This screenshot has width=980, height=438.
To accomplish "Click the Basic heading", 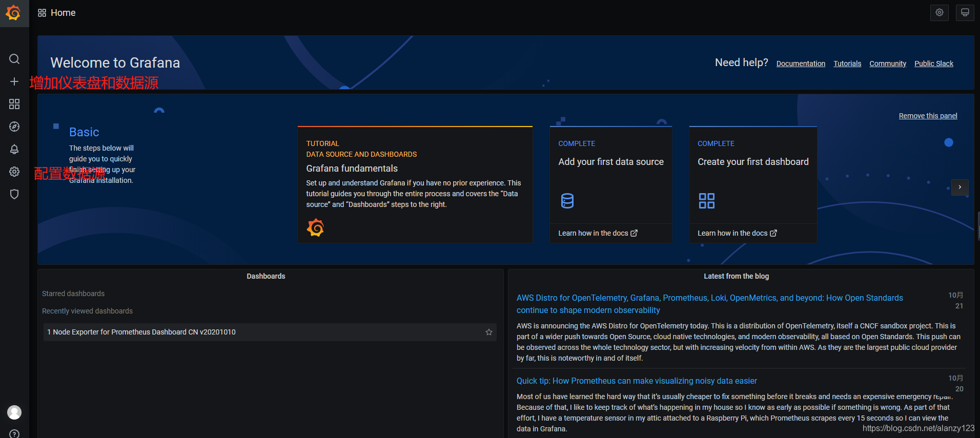I will (x=84, y=132).
